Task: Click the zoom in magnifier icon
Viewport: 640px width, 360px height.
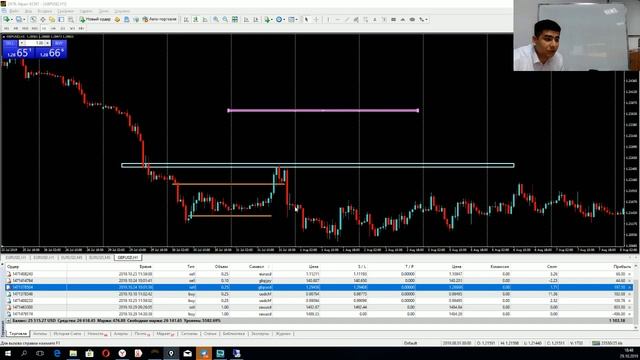Action: pyautogui.click(x=216, y=19)
